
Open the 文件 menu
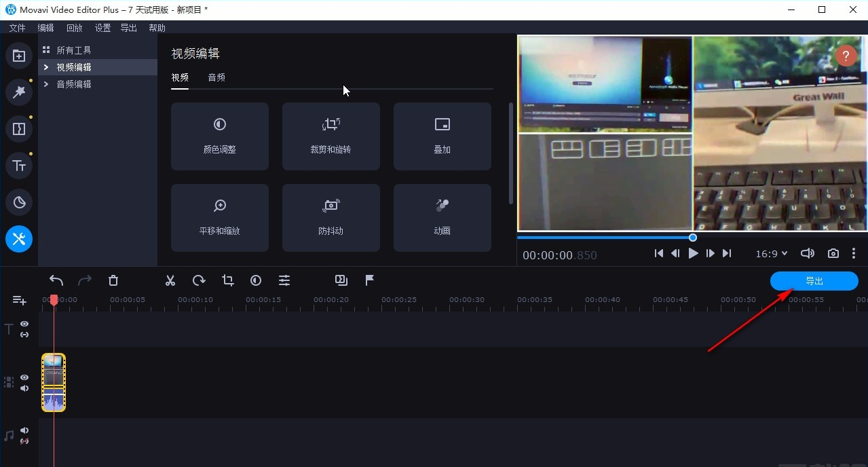(x=17, y=28)
